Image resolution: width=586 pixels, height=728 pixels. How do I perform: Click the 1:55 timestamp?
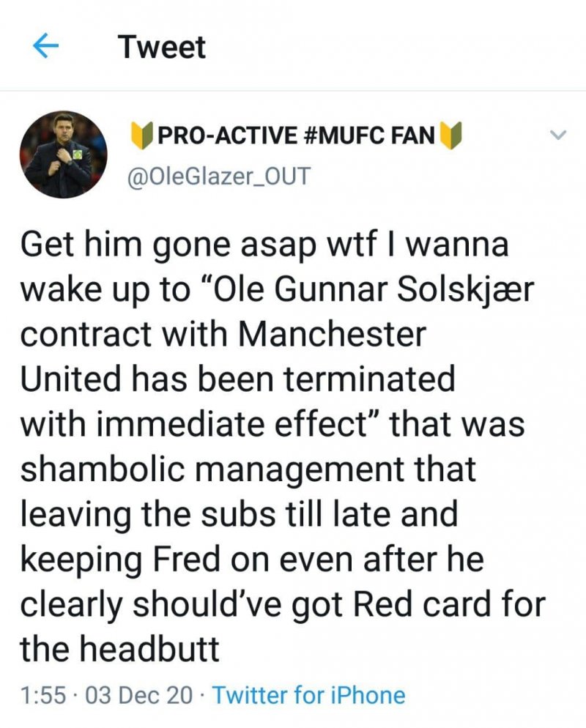tap(42, 694)
